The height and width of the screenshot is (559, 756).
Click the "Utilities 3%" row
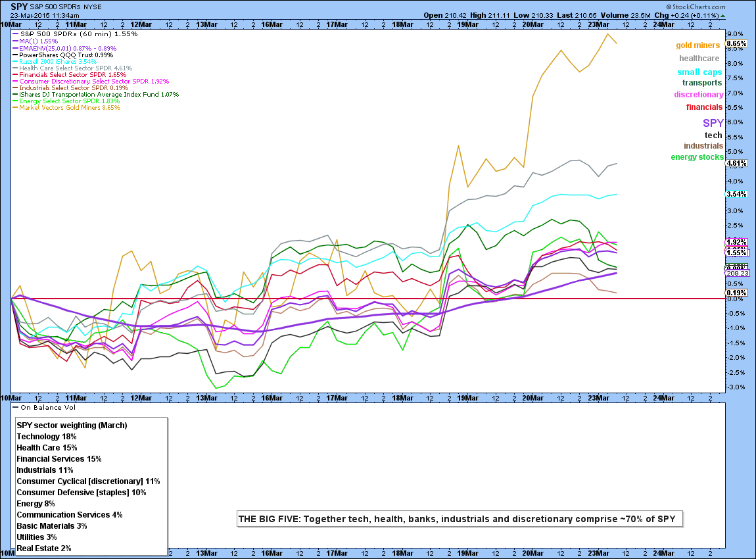(x=37, y=537)
